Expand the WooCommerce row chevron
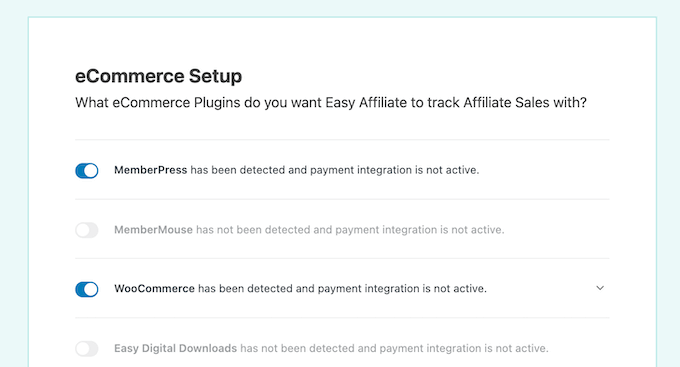The image size is (680, 367). pyautogui.click(x=600, y=288)
